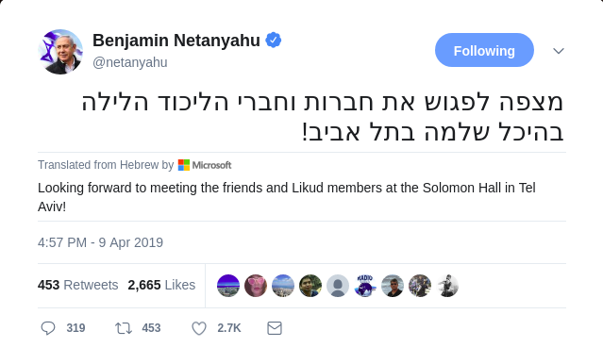
Task: Open Benjamin Netanyahu's profile picture
Action: point(60,52)
